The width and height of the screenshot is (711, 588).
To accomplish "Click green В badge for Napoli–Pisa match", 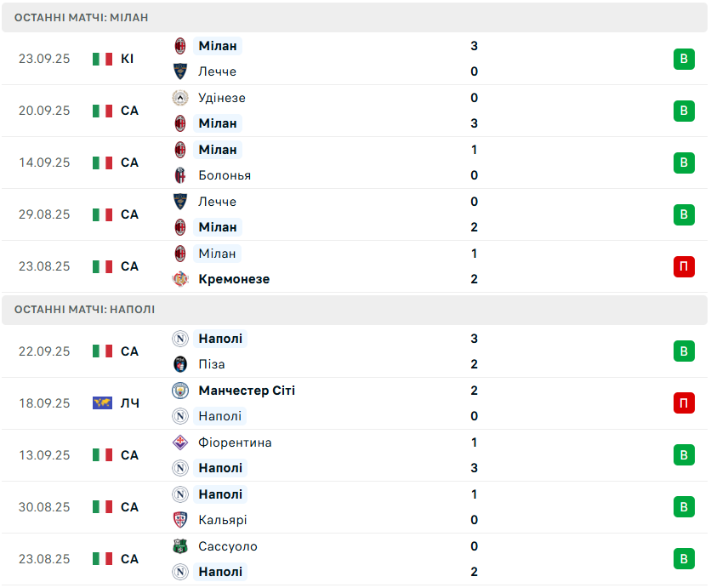I will point(684,351).
